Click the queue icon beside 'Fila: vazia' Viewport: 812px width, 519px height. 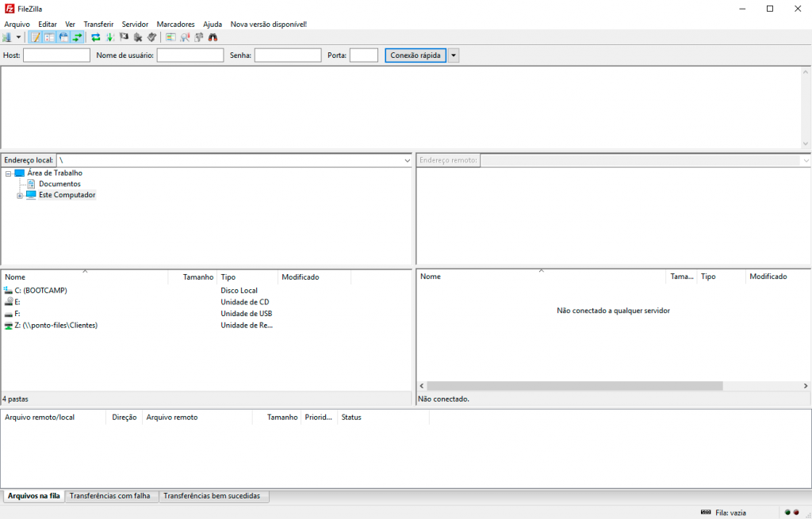(706, 513)
